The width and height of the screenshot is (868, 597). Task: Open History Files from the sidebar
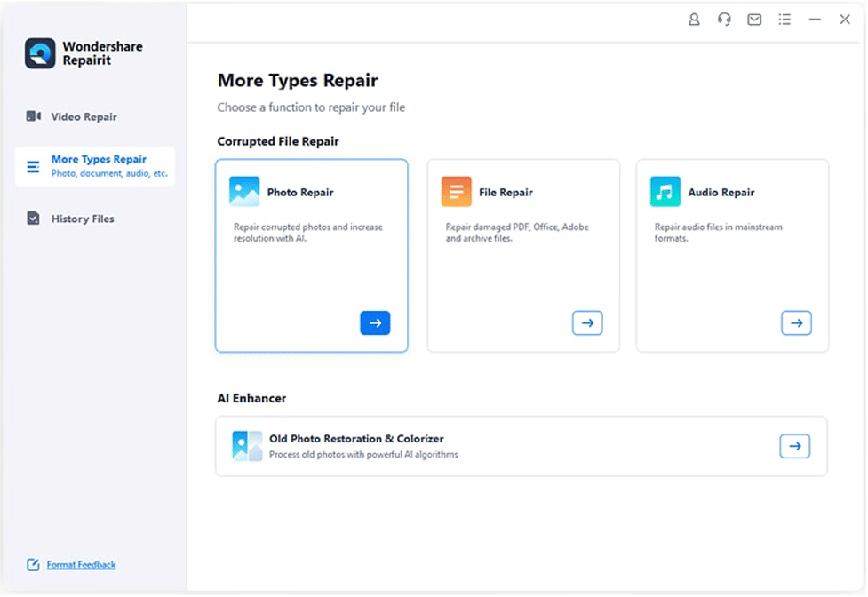pyautogui.click(x=82, y=219)
